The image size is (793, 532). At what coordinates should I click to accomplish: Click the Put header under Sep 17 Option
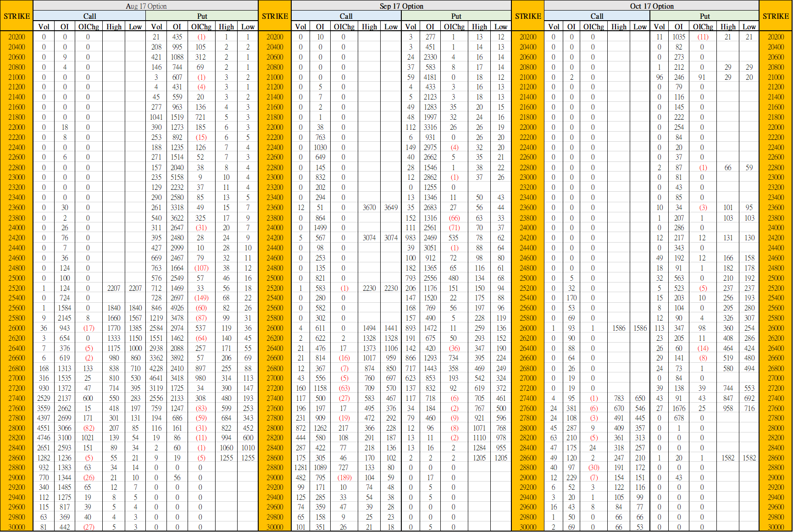456,16
